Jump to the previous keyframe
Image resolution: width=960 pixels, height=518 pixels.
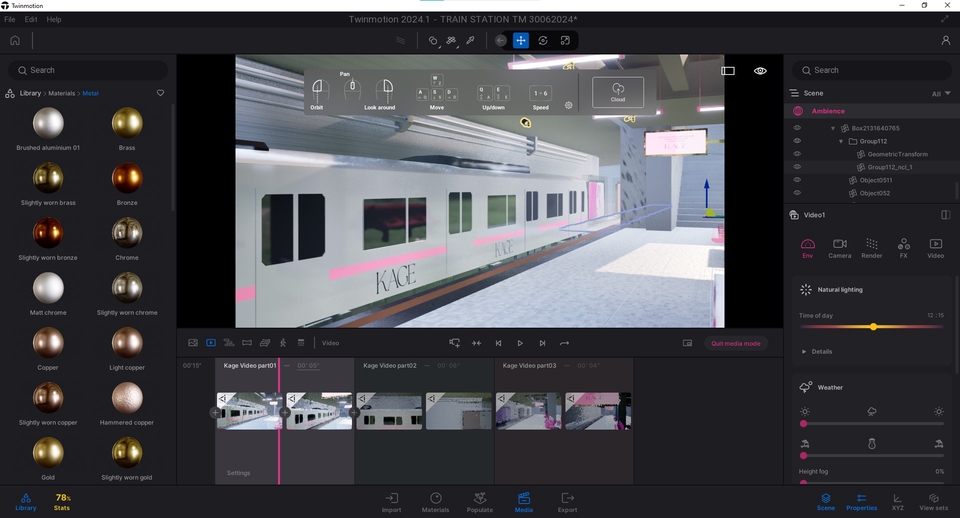pyautogui.click(x=498, y=343)
